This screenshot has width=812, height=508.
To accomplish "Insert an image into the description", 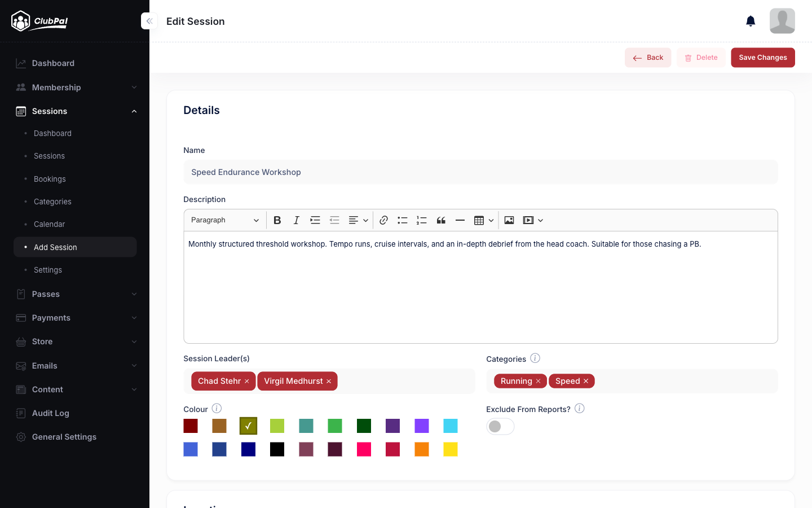I will [509, 220].
